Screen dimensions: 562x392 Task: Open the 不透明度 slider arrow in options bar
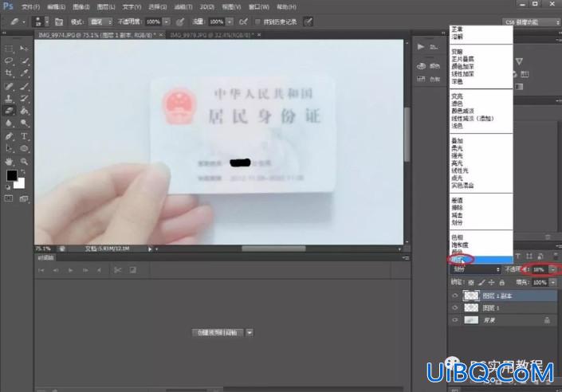167,22
